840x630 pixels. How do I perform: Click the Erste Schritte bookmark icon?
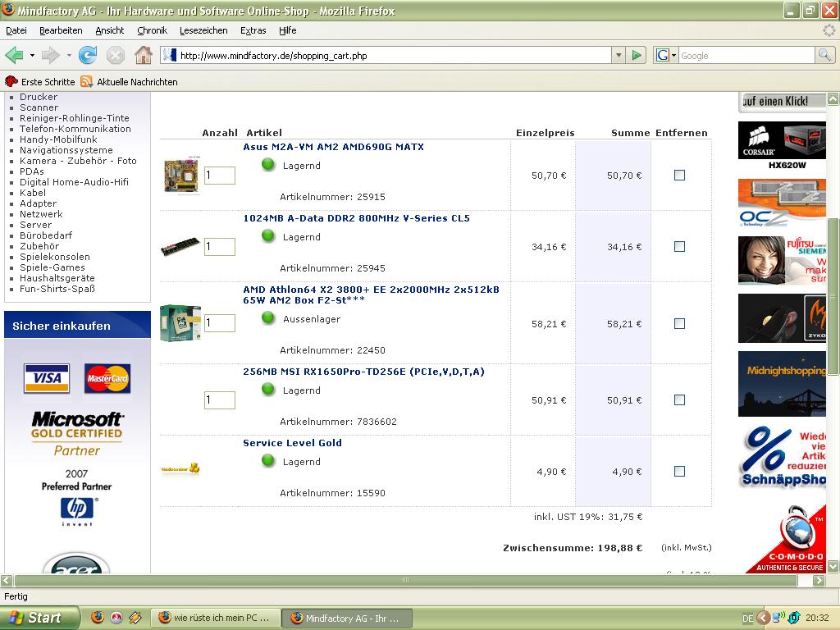(x=11, y=81)
